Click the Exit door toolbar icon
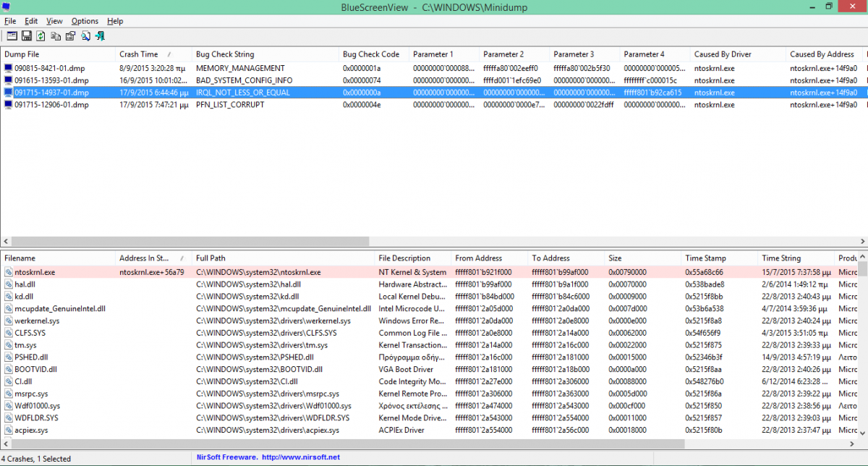Viewport: 868px width, 466px height. (x=100, y=36)
